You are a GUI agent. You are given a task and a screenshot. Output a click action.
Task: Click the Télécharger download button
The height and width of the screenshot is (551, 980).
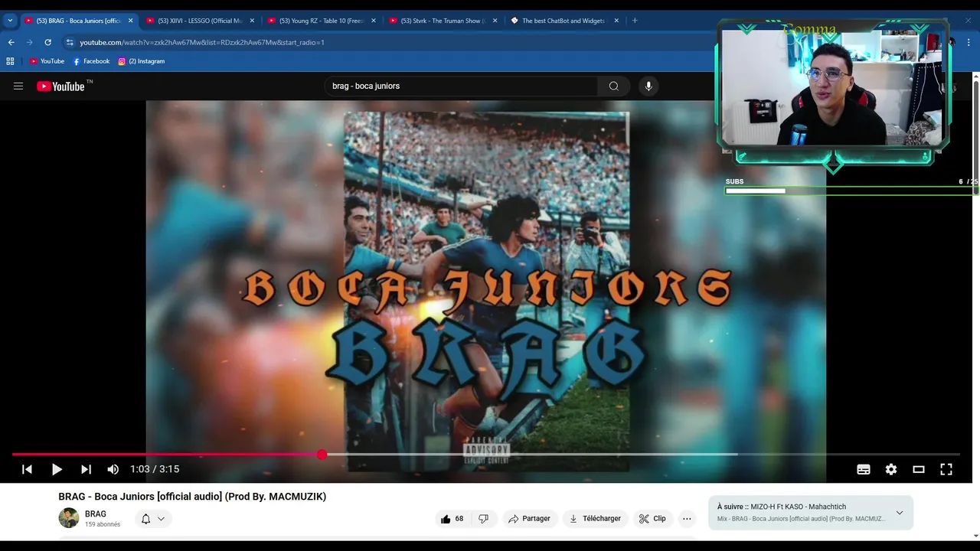click(596, 518)
